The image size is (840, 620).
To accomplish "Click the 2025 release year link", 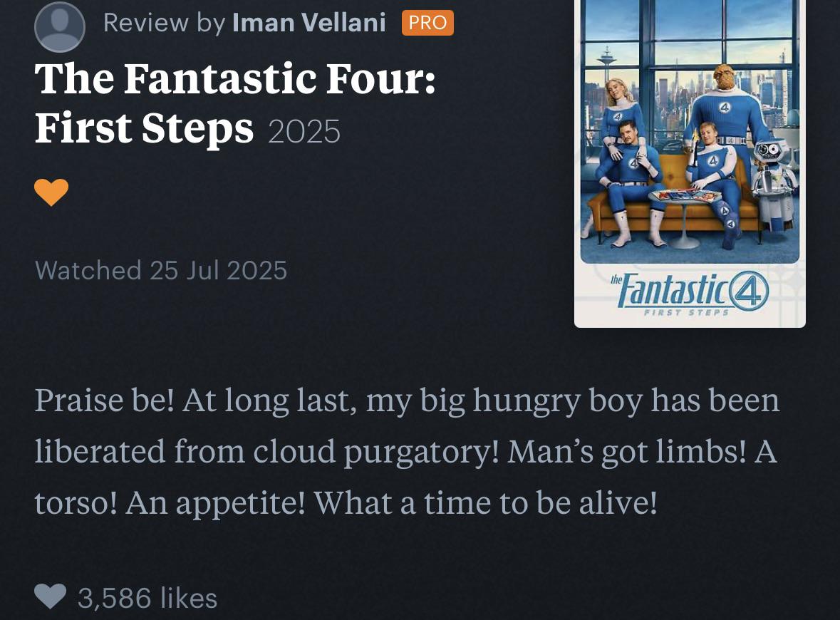I will pyautogui.click(x=304, y=132).
